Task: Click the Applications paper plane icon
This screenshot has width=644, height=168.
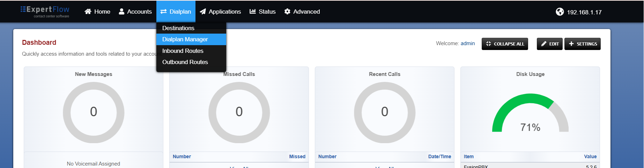Action: point(203,12)
